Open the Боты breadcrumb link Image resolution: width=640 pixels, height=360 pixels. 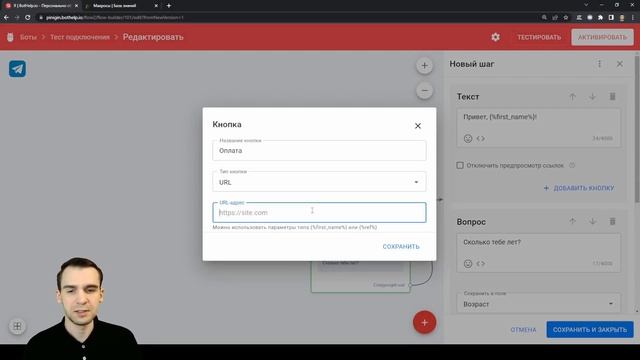[28, 37]
